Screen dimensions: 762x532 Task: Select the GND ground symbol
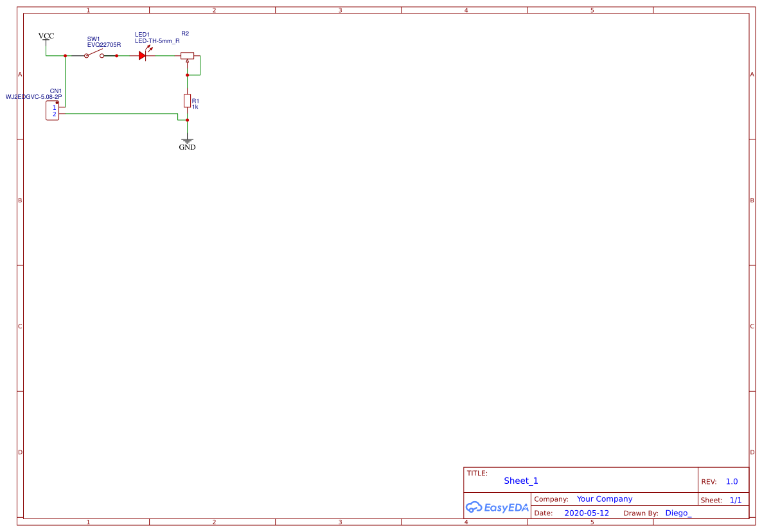coord(187,143)
